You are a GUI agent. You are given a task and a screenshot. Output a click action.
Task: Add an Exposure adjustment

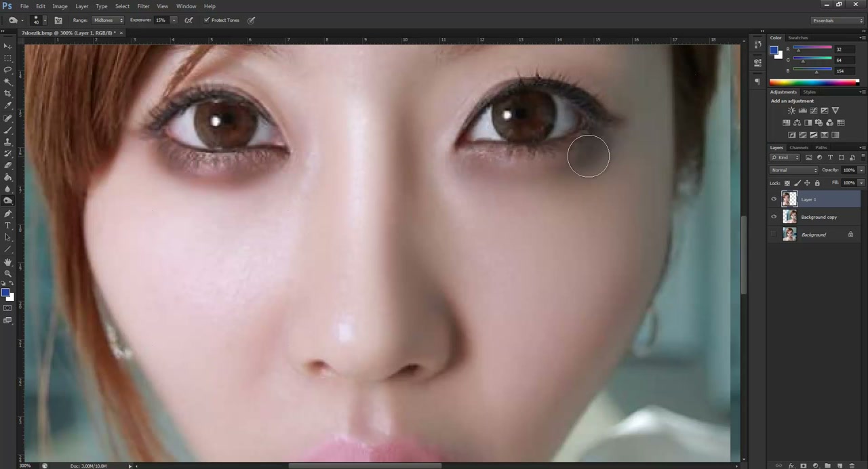[824, 110]
